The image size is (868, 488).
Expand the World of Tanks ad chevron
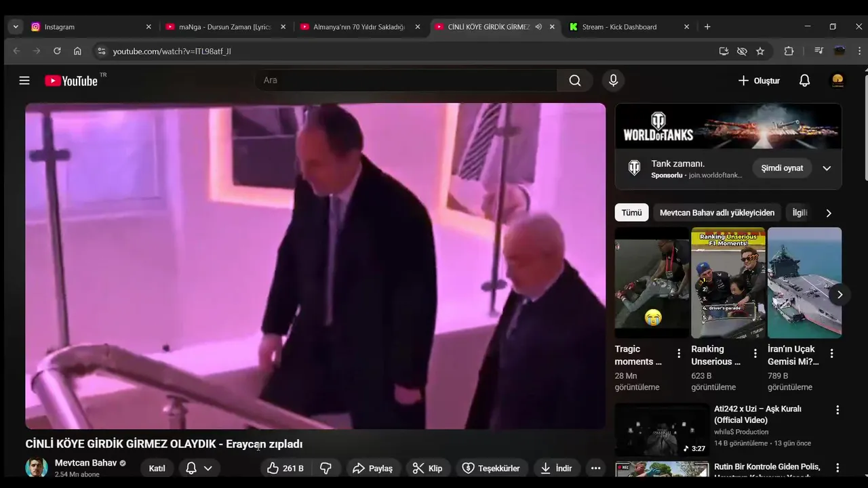[x=827, y=168]
